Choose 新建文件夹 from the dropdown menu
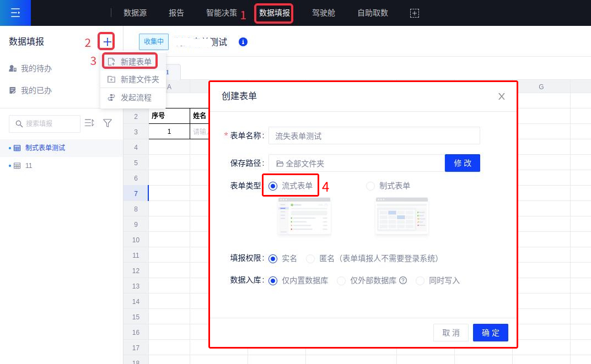This screenshot has width=591, height=364. (139, 79)
